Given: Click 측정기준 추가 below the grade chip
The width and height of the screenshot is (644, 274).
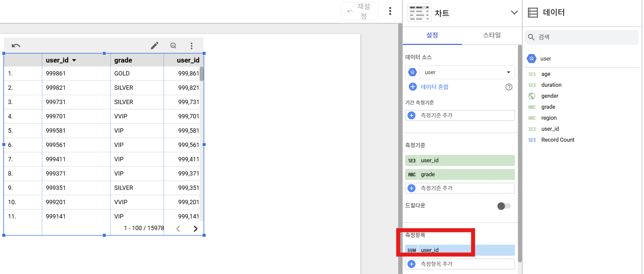Looking at the screenshot, I should (460, 188).
